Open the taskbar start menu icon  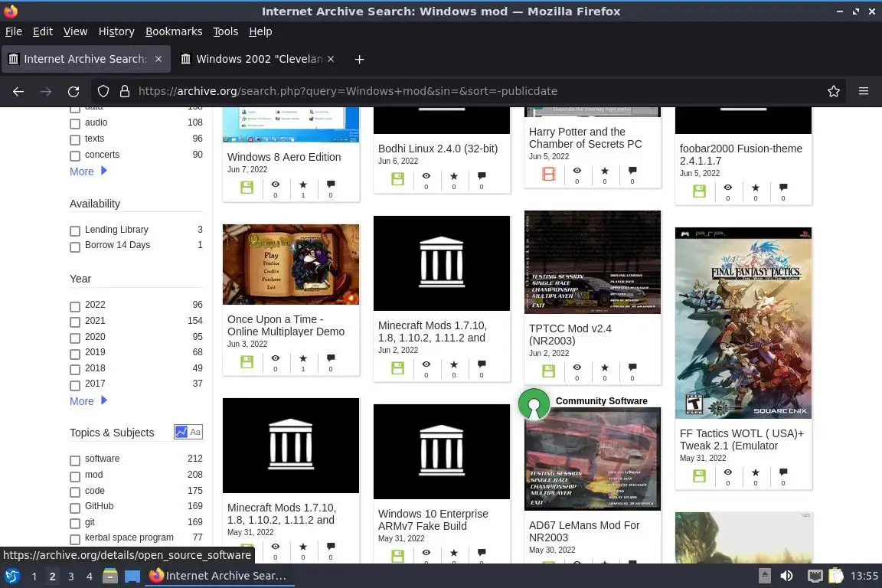point(11,576)
